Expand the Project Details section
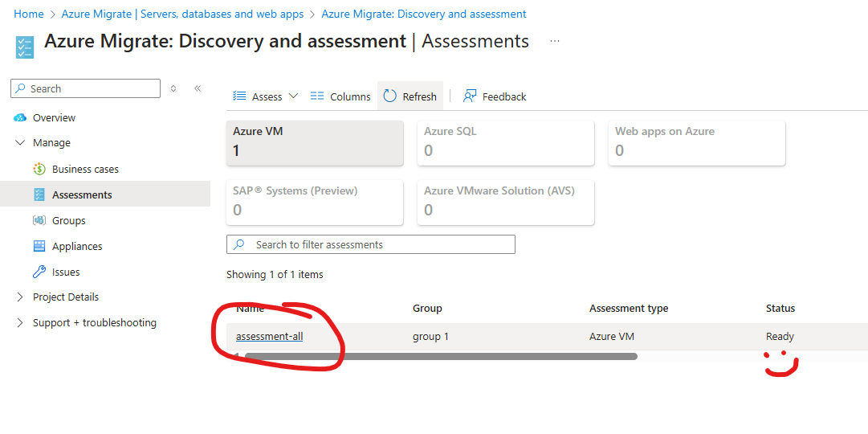The height and width of the screenshot is (434, 868). pos(20,297)
